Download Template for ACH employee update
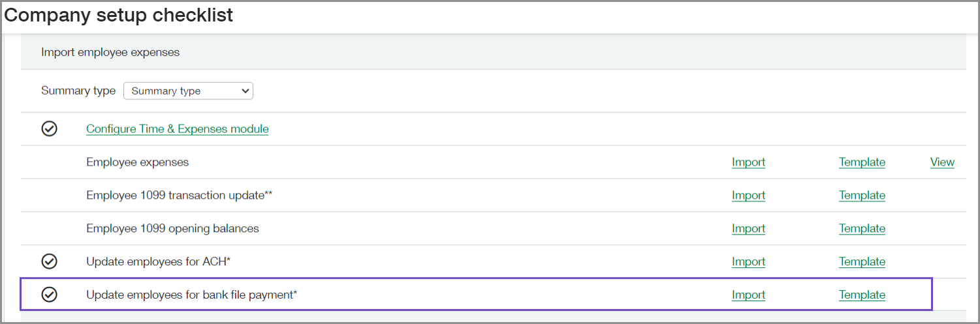The width and height of the screenshot is (980, 324). (x=862, y=262)
